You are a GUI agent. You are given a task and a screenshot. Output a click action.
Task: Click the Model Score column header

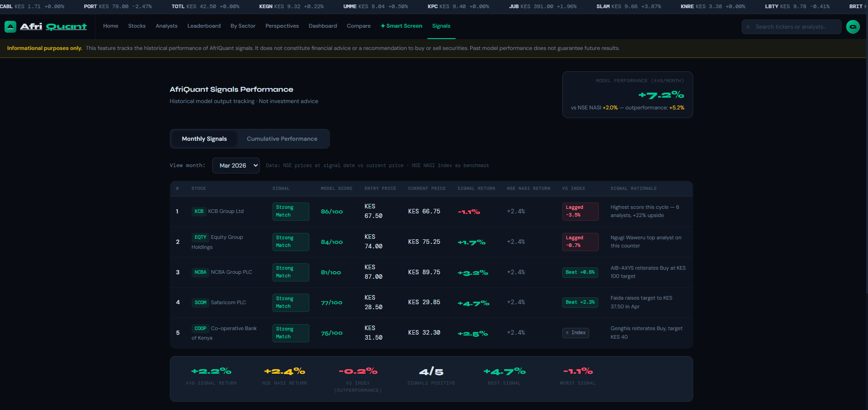(337, 188)
